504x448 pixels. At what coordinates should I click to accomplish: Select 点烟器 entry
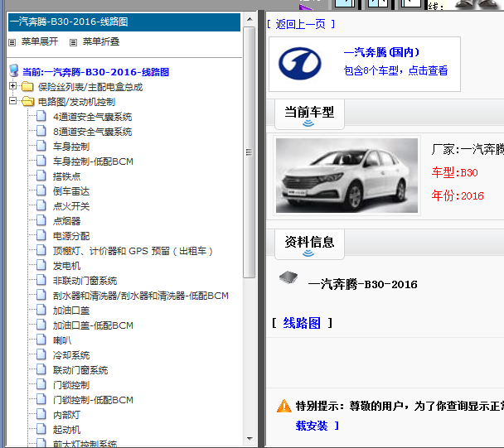(x=66, y=221)
